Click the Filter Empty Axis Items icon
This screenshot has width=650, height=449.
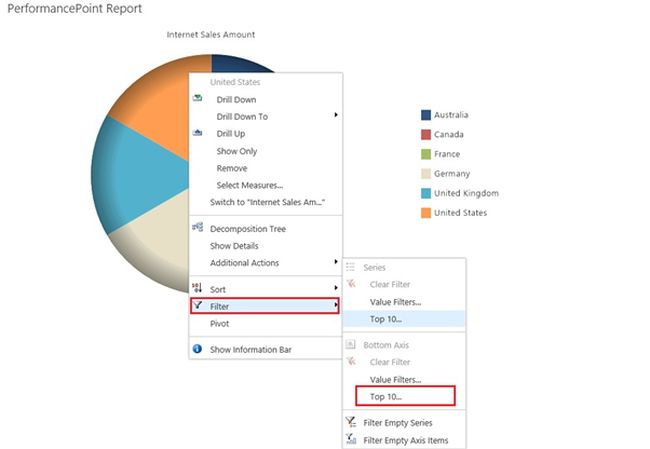click(x=351, y=440)
